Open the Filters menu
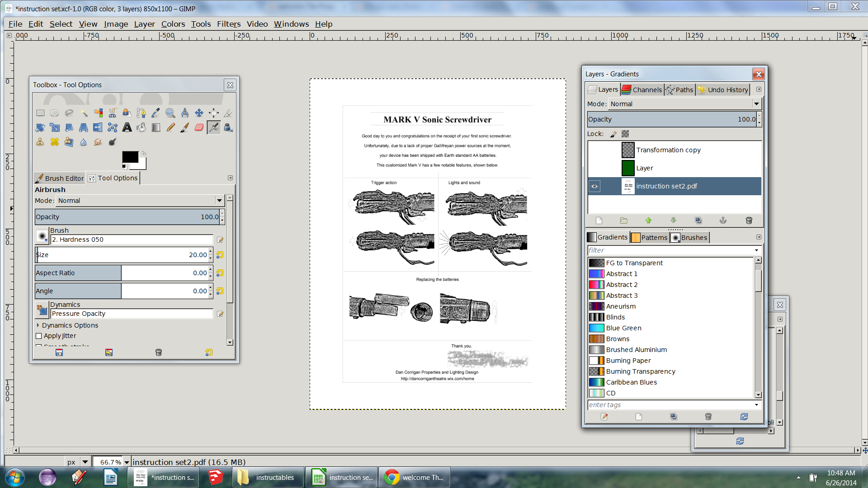Image resolution: width=868 pixels, height=488 pixels. [228, 24]
